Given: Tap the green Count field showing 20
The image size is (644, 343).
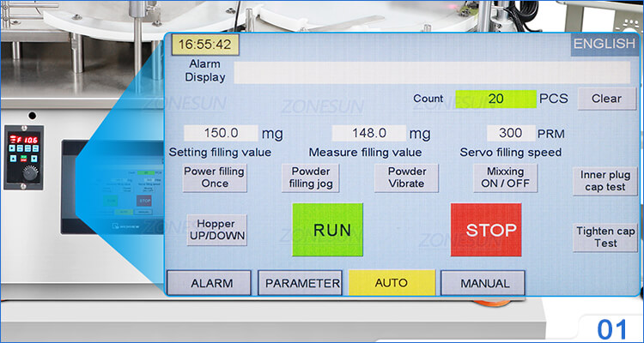Looking at the screenshot, I should (x=495, y=99).
